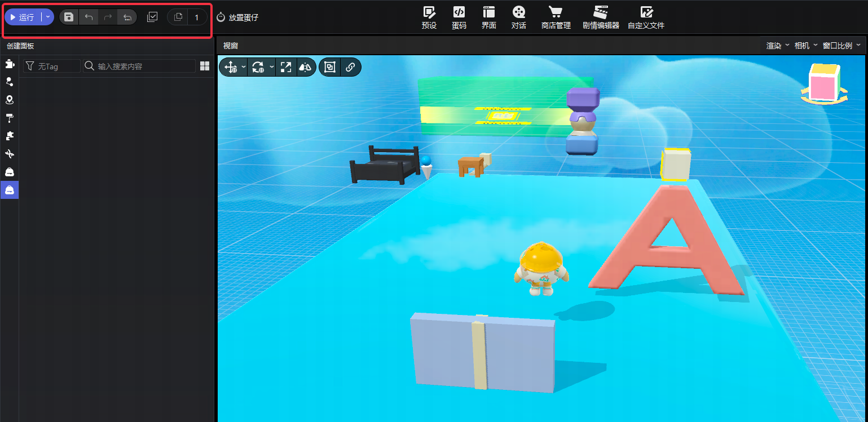The width and height of the screenshot is (868, 422).
Task: Open the 蛋码 code editor
Action: pos(459,17)
